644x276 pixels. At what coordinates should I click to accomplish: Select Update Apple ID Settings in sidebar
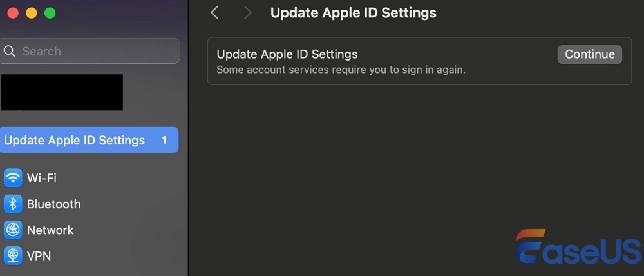coord(74,141)
